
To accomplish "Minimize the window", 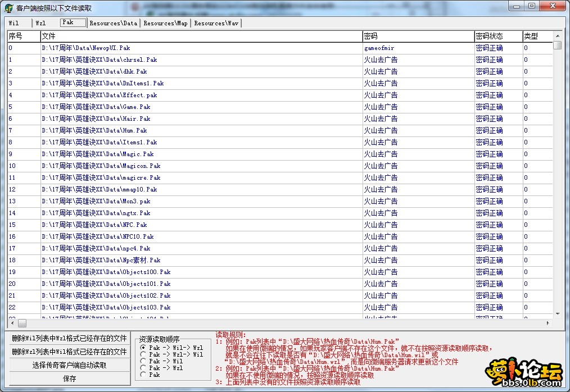I will point(516,6).
